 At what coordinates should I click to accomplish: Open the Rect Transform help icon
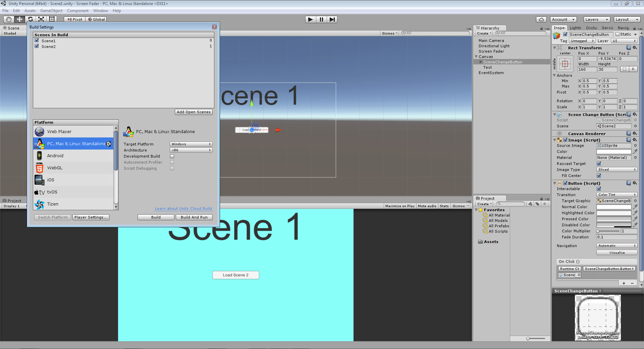[629, 48]
